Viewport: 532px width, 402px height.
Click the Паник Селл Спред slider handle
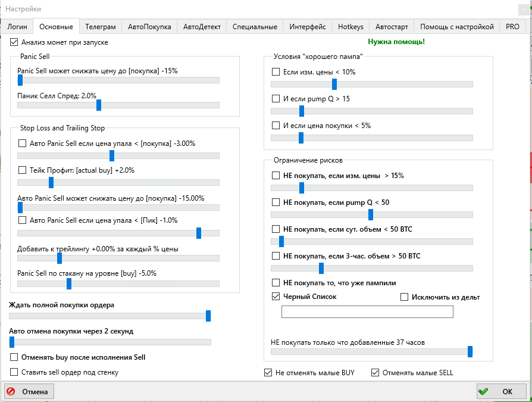tap(99, 105)
